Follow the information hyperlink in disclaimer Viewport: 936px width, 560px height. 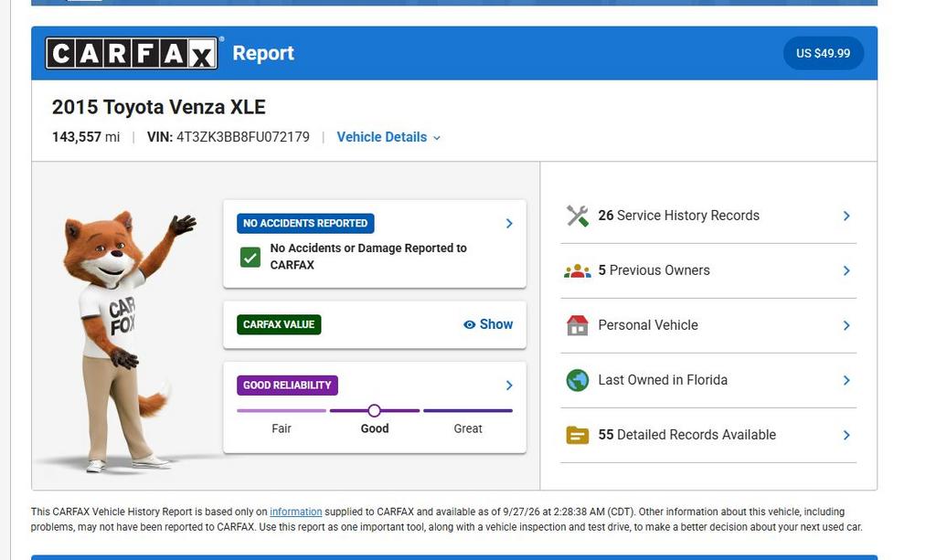(295, 512)
